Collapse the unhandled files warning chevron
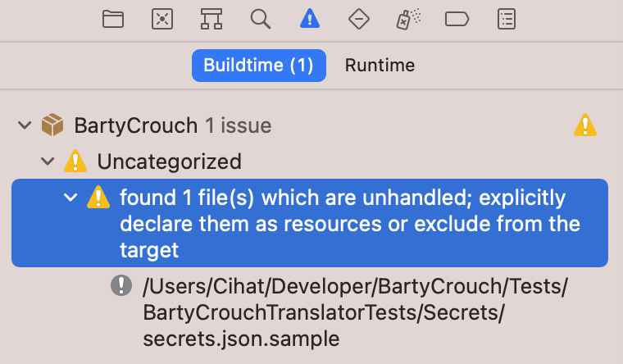 70,197
